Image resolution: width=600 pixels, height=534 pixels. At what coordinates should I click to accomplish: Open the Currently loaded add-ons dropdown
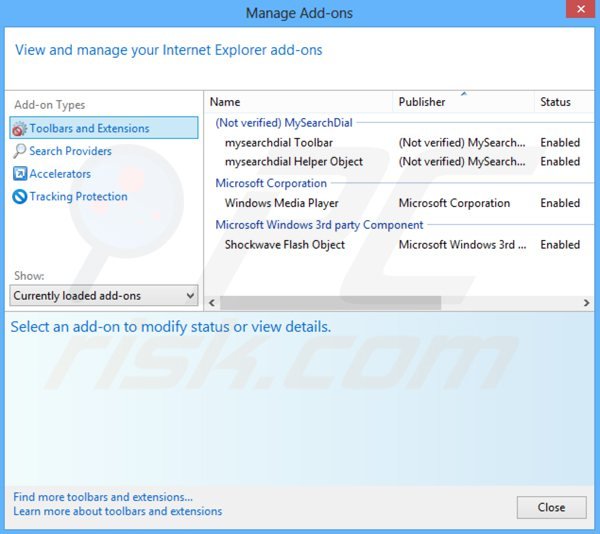pos(104,296)
